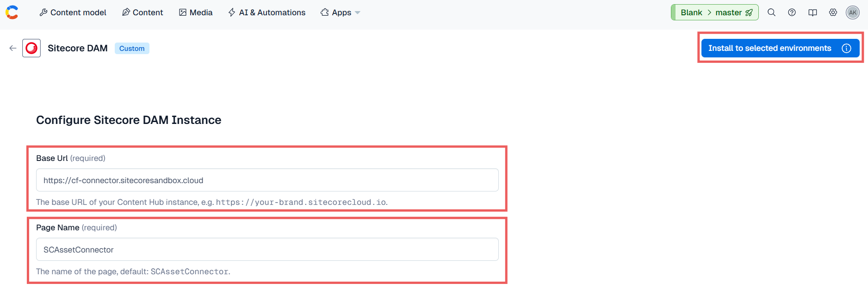Open the AK user avatar menu
The height and width of the screenshot is (302, 868).
coord(853,12)
